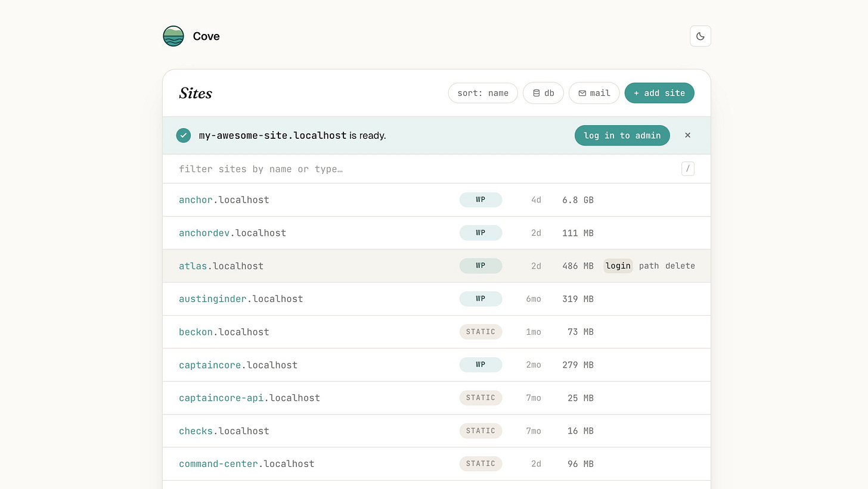The width and height of the screenshot is (868, 489).
Task: Click the 73 MB size value
Action: pyautogui.click(x=581, y=332)
